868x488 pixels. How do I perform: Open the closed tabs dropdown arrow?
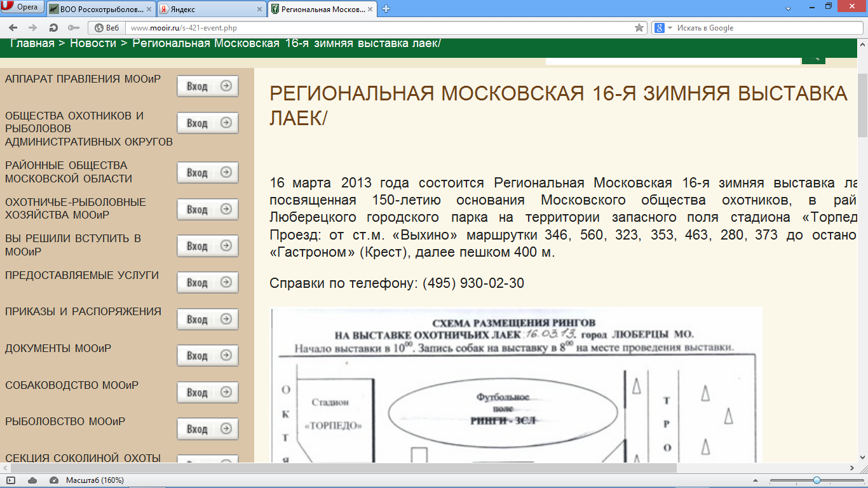(788, 9)
